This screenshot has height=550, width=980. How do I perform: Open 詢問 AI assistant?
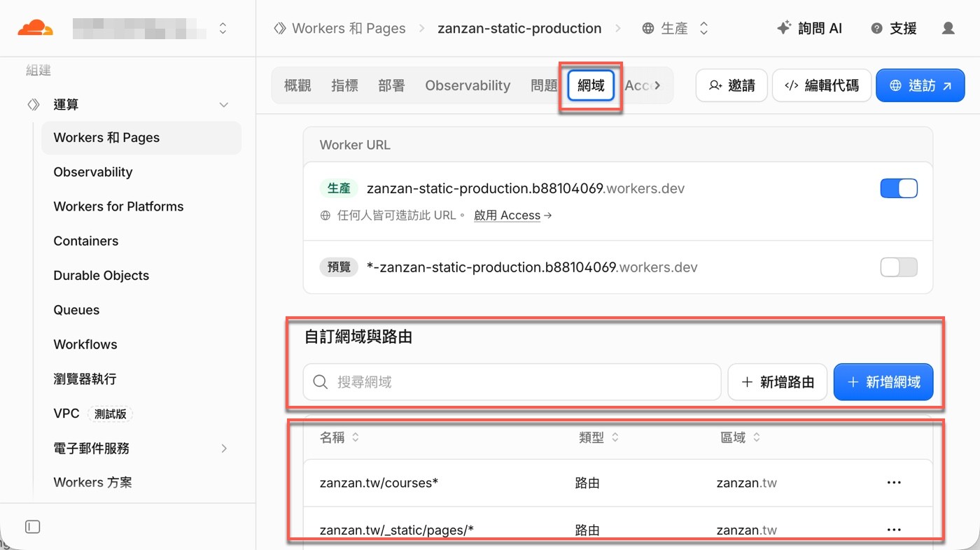(810, 28)
